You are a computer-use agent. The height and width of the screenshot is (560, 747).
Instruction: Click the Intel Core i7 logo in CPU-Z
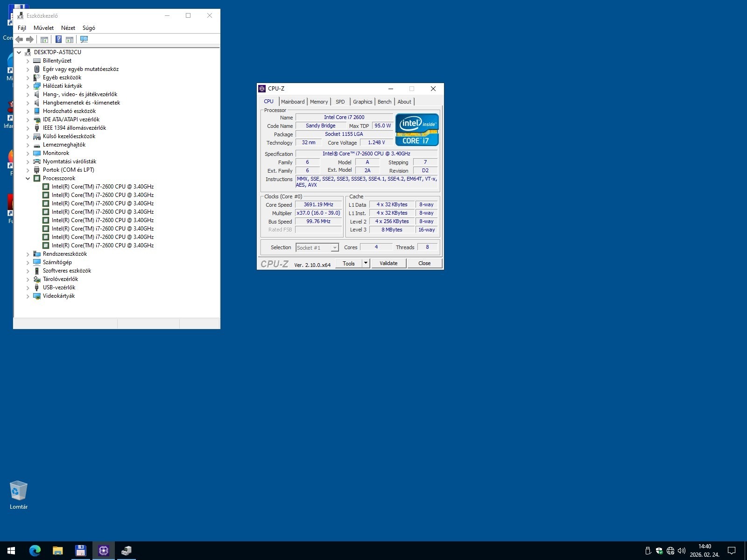point(417,130)
